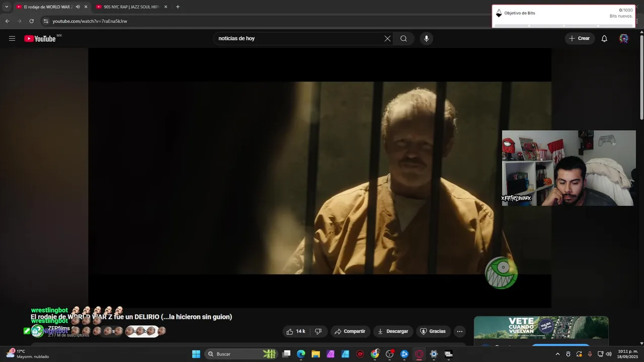Open the ZEPfilms channel name

[x=59, y=328]
